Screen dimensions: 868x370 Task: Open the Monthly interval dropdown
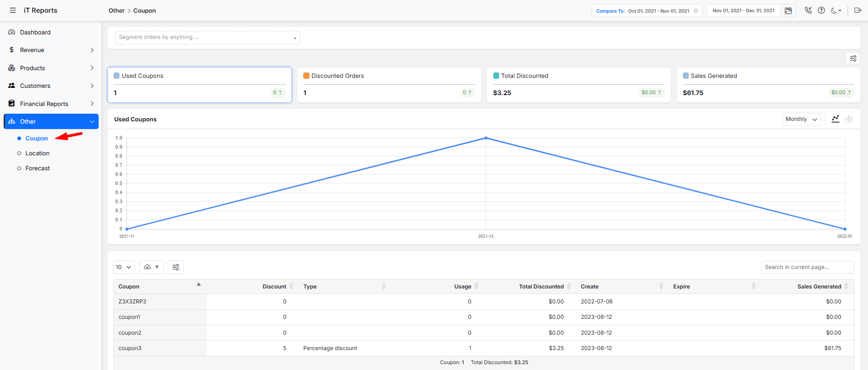coord(801,119)
